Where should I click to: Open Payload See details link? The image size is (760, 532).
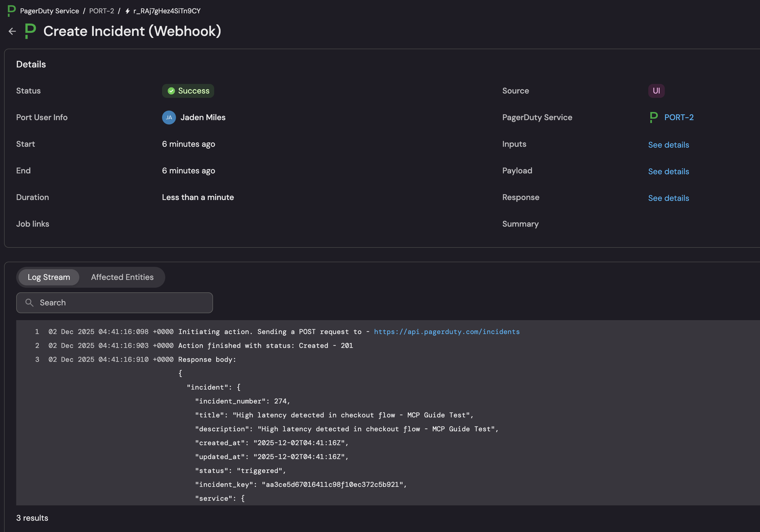[x=668, y=171]
